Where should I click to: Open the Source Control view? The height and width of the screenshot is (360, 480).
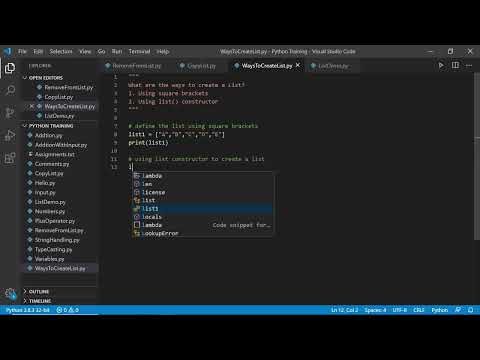10,113
